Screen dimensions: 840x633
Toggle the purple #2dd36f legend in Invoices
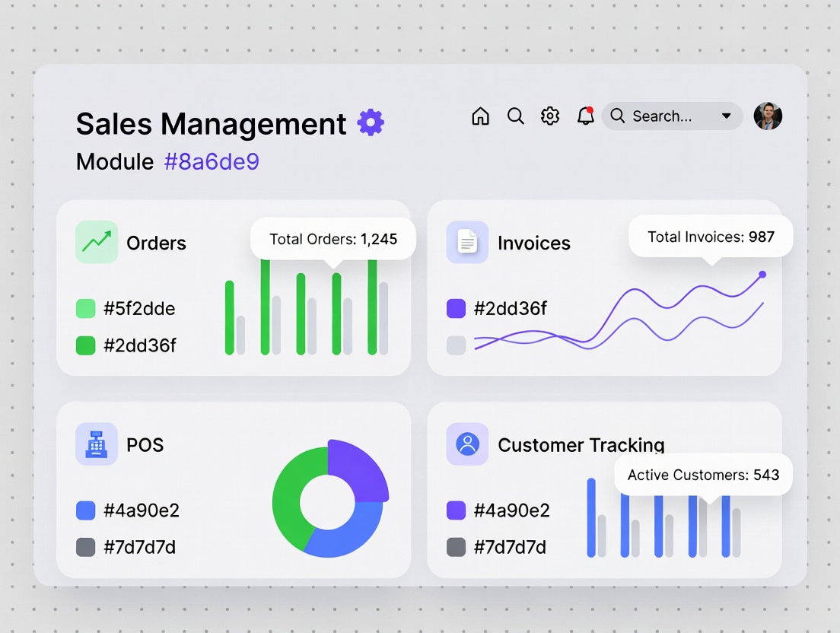point(456,308)
